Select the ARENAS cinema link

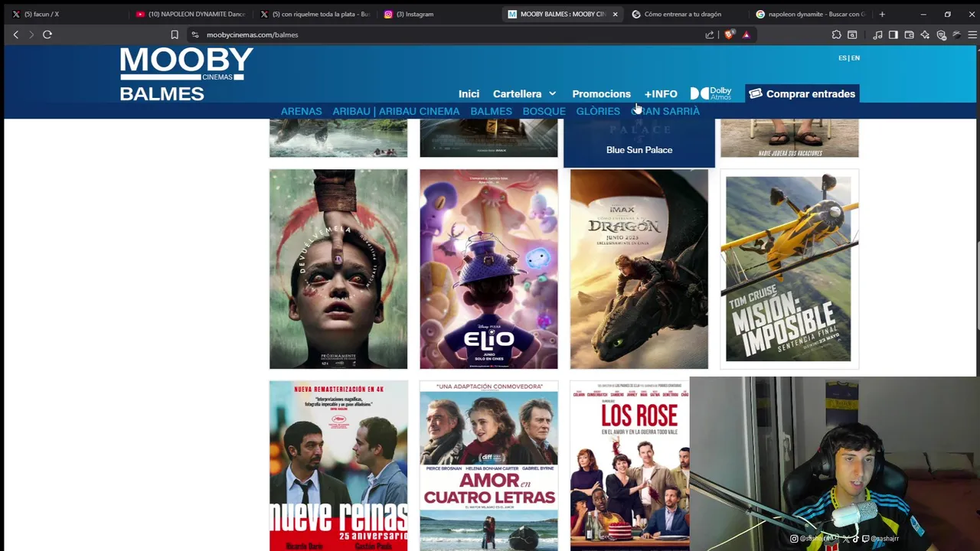coord(301,111)
